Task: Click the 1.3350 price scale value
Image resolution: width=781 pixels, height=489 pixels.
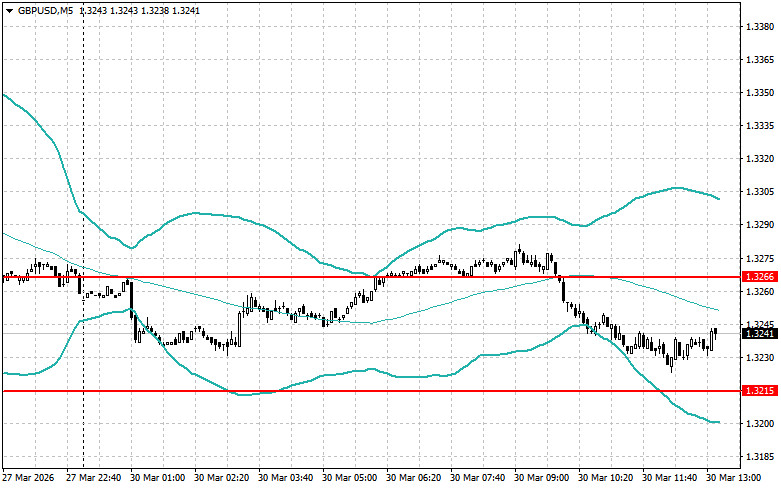Action: (x=760, y=93)
